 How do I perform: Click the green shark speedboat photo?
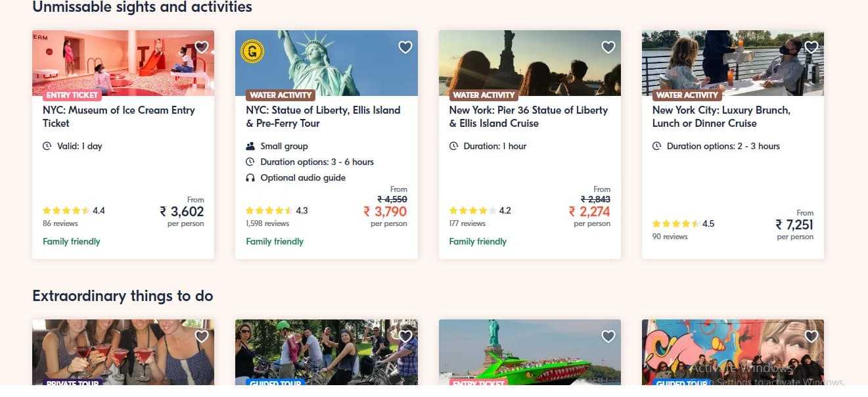[530, 355]
